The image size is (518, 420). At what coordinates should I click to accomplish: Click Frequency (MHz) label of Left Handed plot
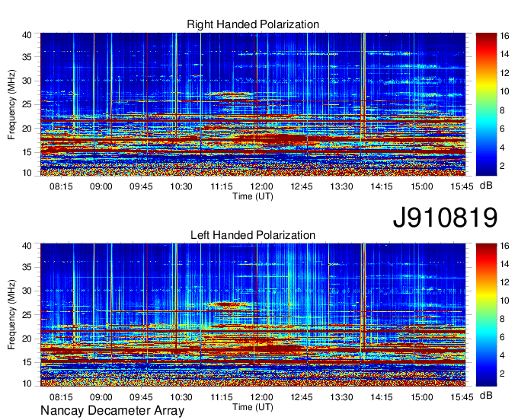point(11,315)
